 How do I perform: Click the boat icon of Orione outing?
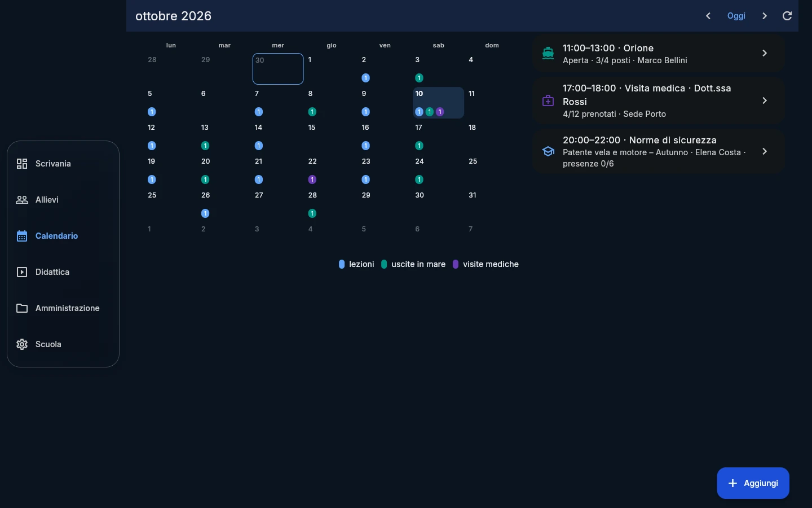[x=548, y=53]
